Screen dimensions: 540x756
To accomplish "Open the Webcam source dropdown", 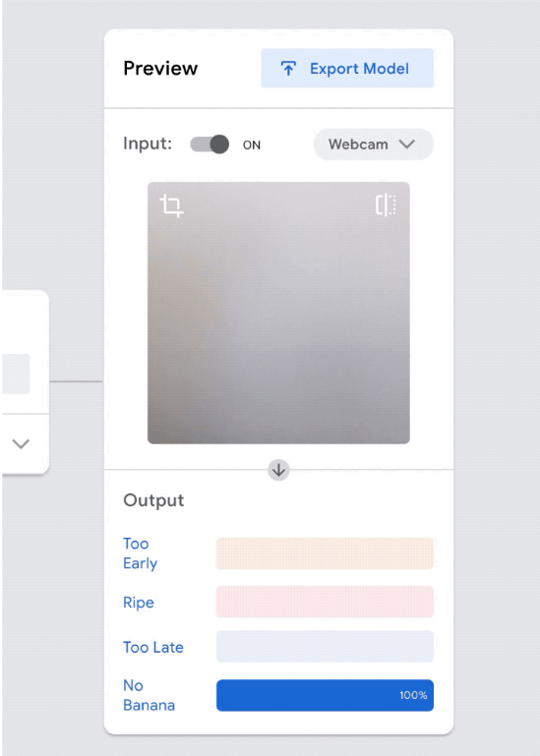I will pyautogui.click(x=373, y=145).
